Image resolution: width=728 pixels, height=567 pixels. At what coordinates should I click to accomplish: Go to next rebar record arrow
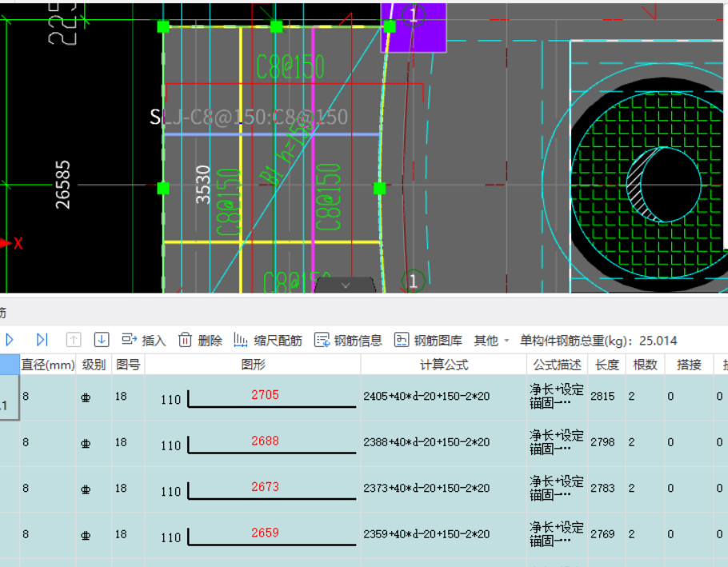10,340
